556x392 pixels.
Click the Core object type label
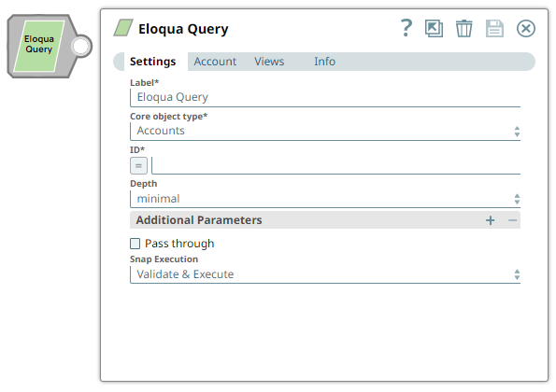(169, 117)
